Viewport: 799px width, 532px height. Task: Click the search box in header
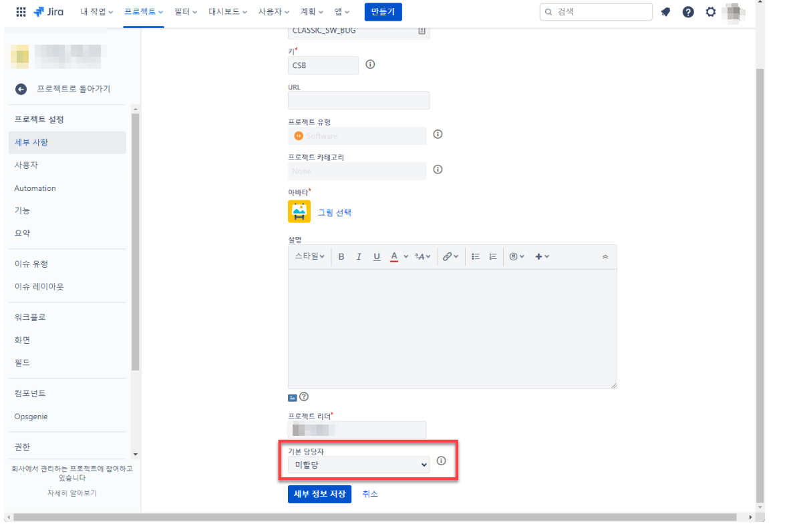pos(596,12)
